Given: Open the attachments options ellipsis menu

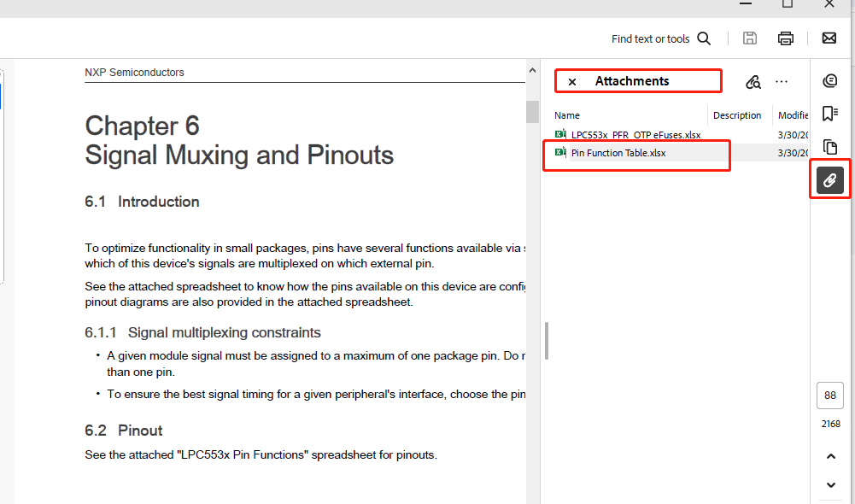Looking at the screenshot, I should pyautogui.click(x=781, y=80).
